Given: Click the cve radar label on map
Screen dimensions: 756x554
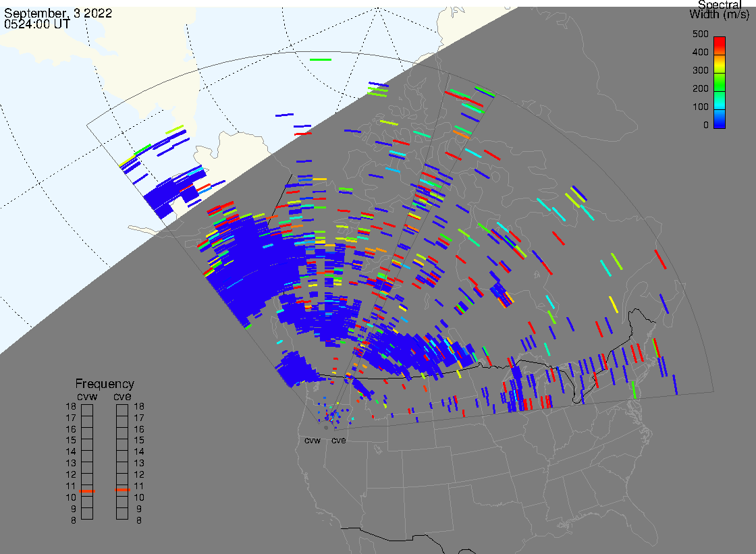Looking at the screenshot, I should point(338,441).
